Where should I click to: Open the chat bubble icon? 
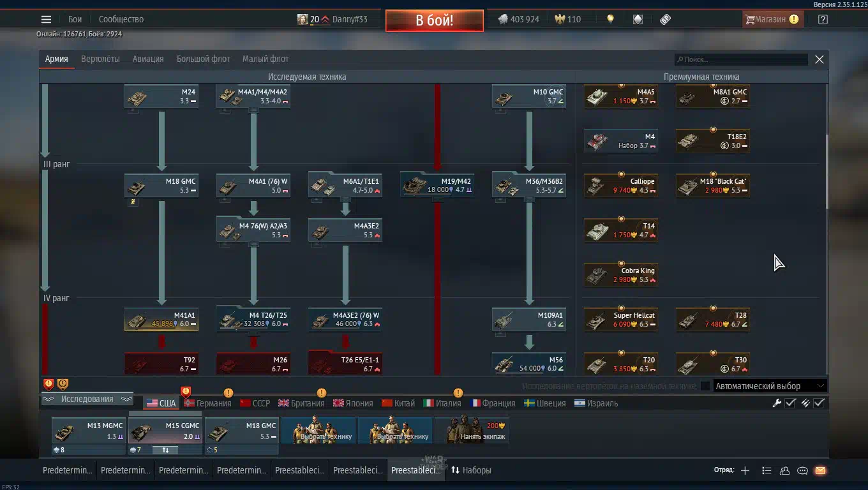click(x=802, y=470)
